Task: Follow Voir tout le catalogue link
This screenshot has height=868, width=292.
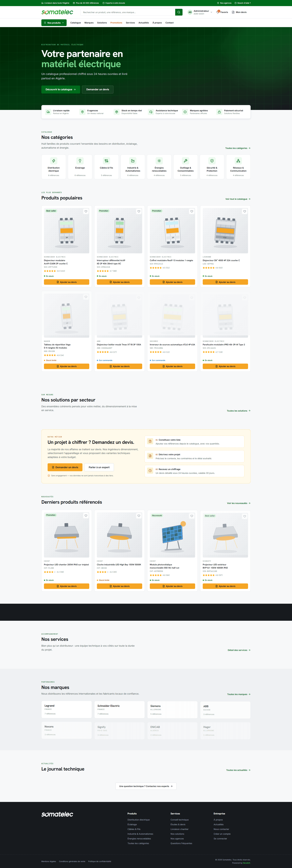Action: (238, 199)
